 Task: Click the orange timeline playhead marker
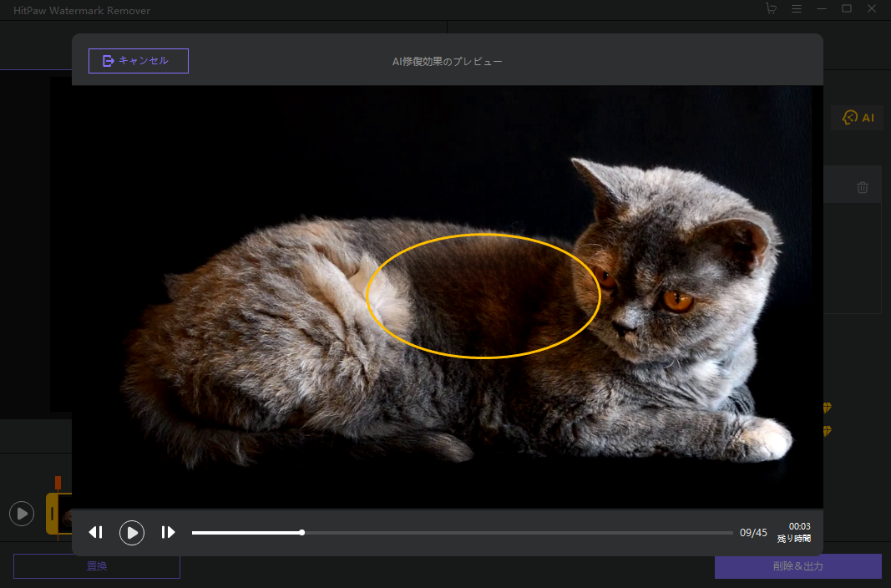(x=58, y=483)
